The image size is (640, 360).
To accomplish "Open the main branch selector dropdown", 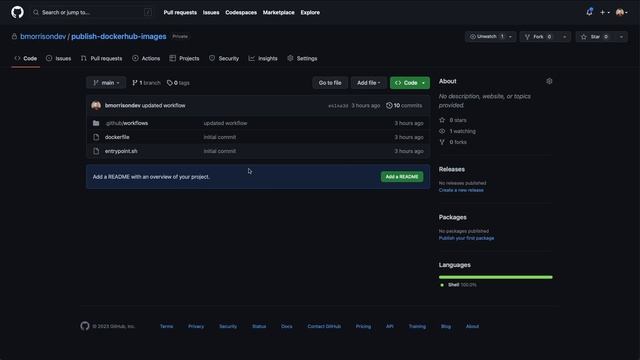I will coord(106,83).
